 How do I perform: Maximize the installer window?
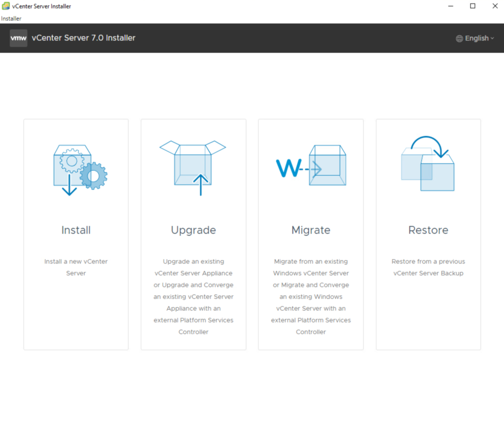click(472, 6)
